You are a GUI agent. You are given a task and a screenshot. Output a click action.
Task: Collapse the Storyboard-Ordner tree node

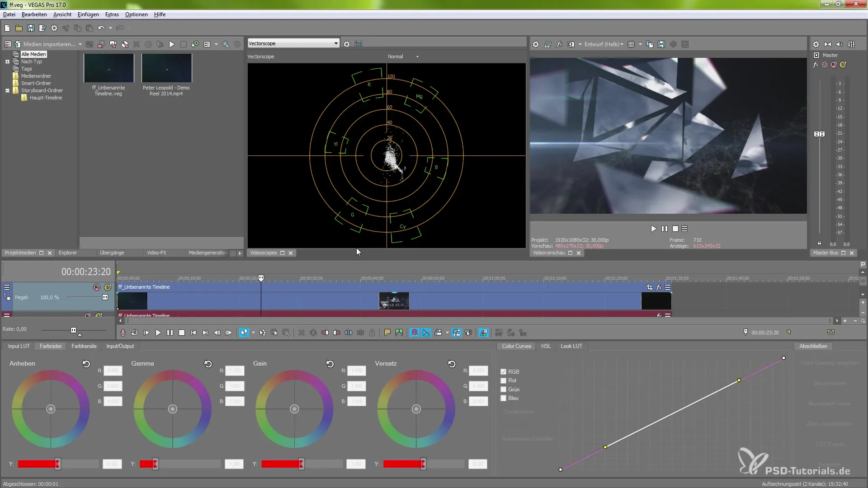point(7,90)
